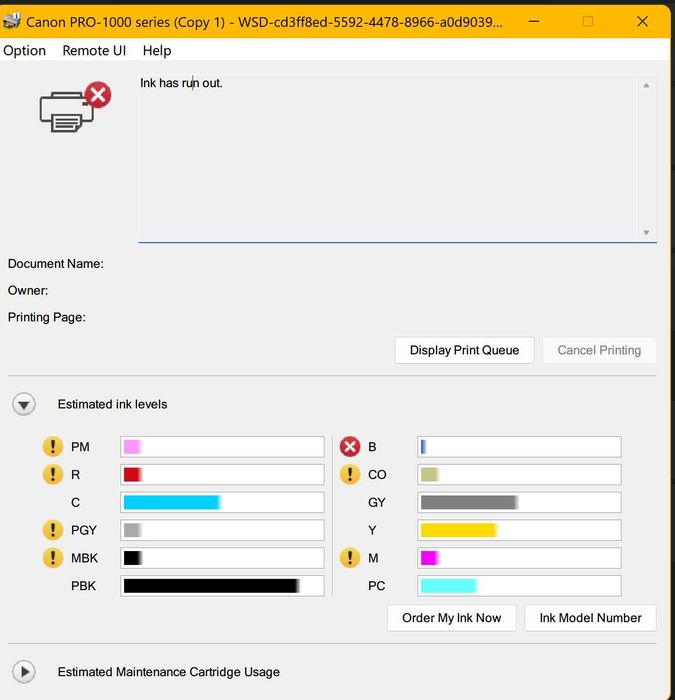Click the PGY ink level bar
This screenshot has width=675, height=700.
(222, 530)
